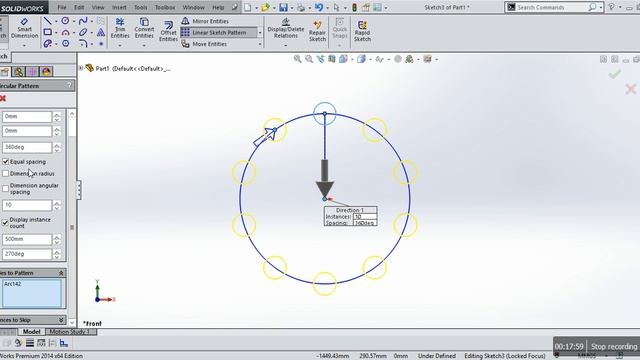Click Zoom to Area icon
This screenshot has height=360, width=640.
coord(309,59)
